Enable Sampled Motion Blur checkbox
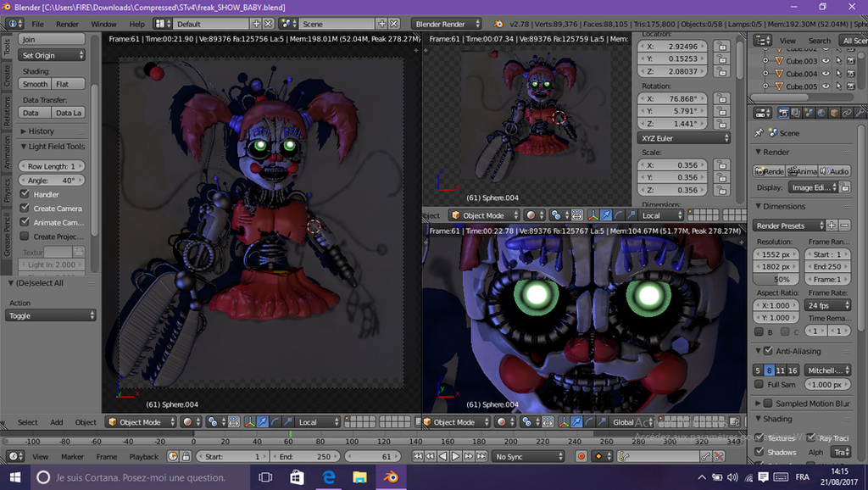This screenshot has height=490, width=868. [768, 404]
